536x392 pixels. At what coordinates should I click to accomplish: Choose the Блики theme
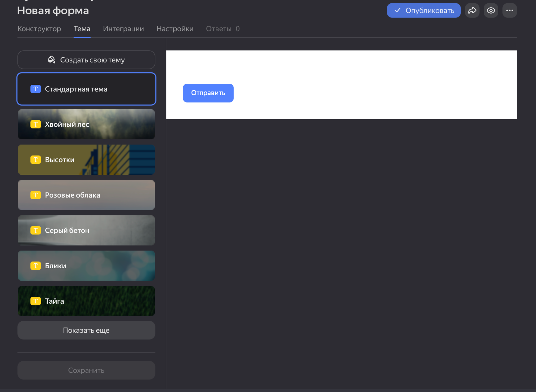[x=86, y=266]
